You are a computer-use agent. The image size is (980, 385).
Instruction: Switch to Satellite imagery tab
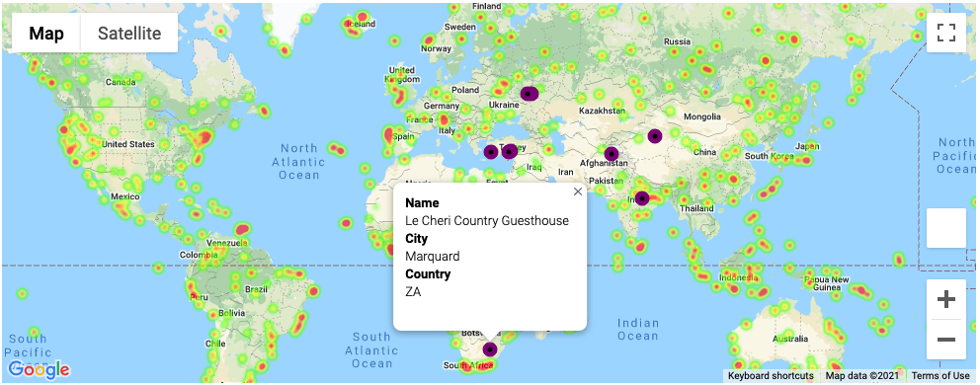[x=129, y=34]
